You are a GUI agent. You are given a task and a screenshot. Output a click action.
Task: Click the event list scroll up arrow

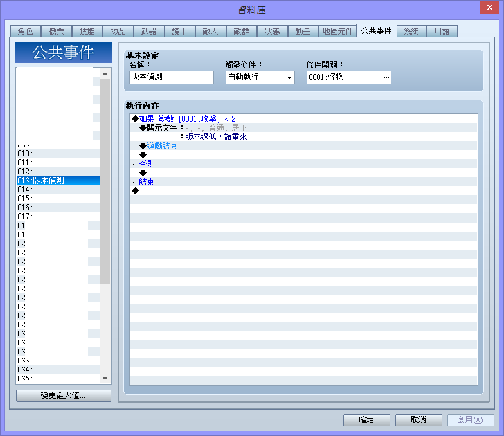[x=105, y=74]
